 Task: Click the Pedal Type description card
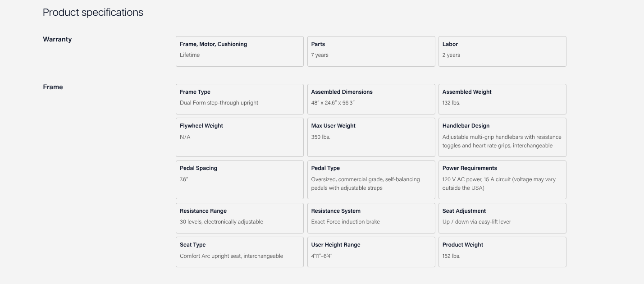pyautogui.click(x=371, y=179)
